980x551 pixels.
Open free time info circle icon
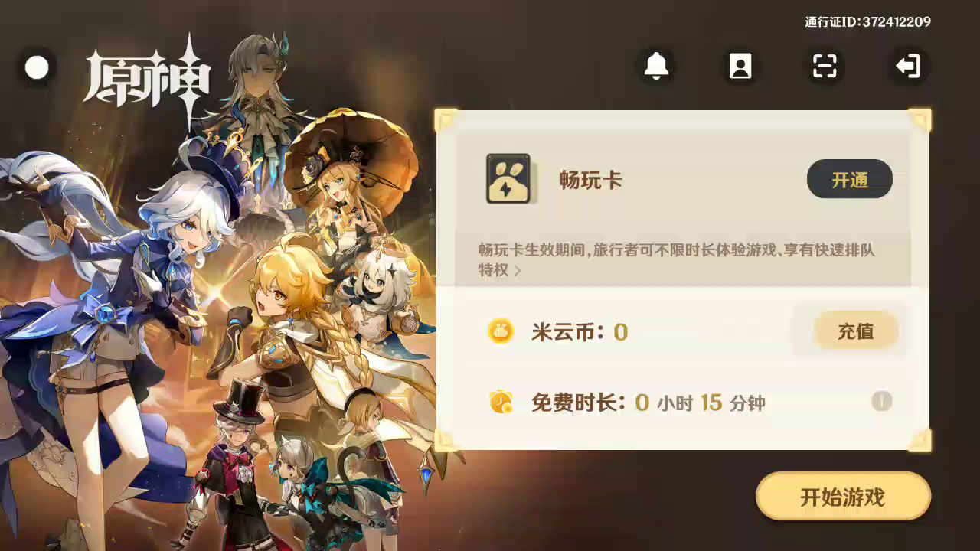(882, 401)
